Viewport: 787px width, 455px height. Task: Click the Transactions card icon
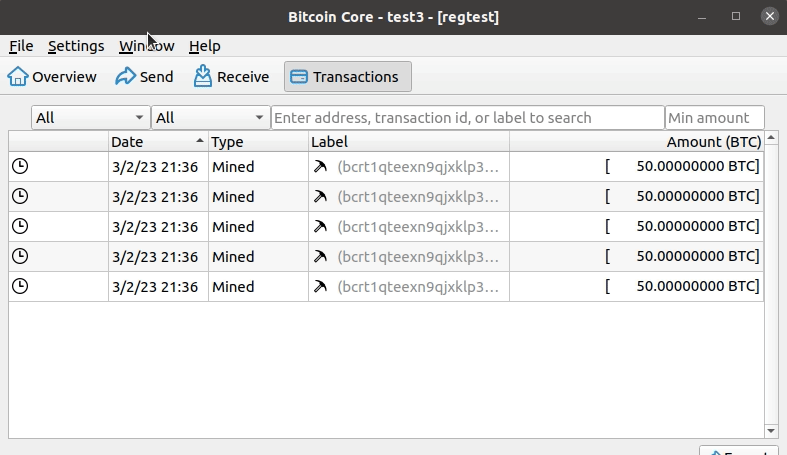click(x=299, y=77)
